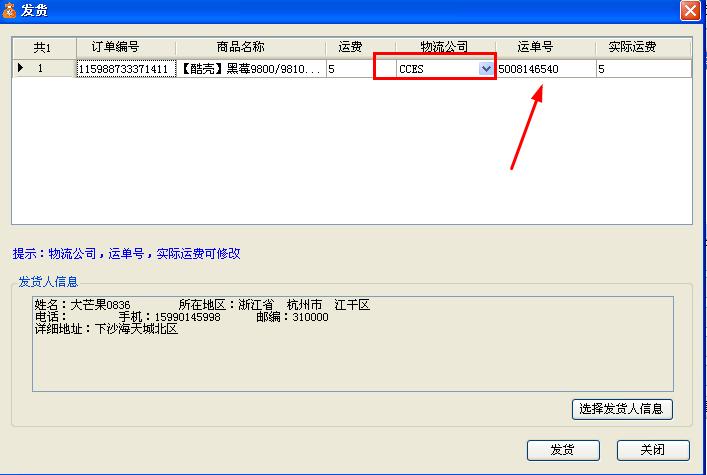Click sender name 姓名：大芒果0836
Viewport: 707px width, 475px height.
pos(83,305)
